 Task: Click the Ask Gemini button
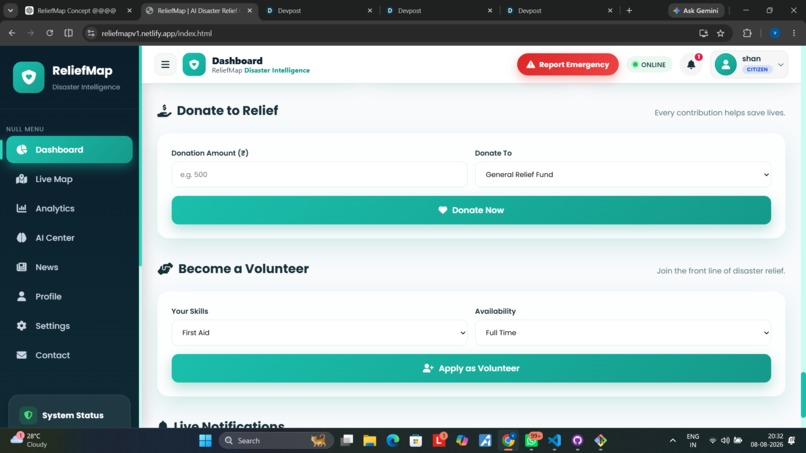(696, 10)
